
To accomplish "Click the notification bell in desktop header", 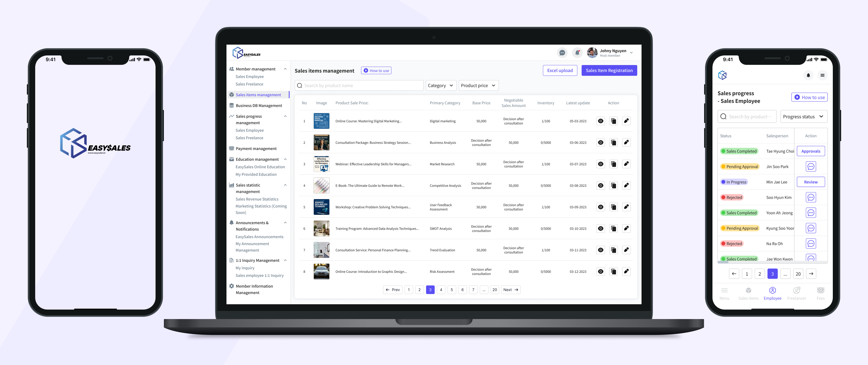I will (577, 53).
